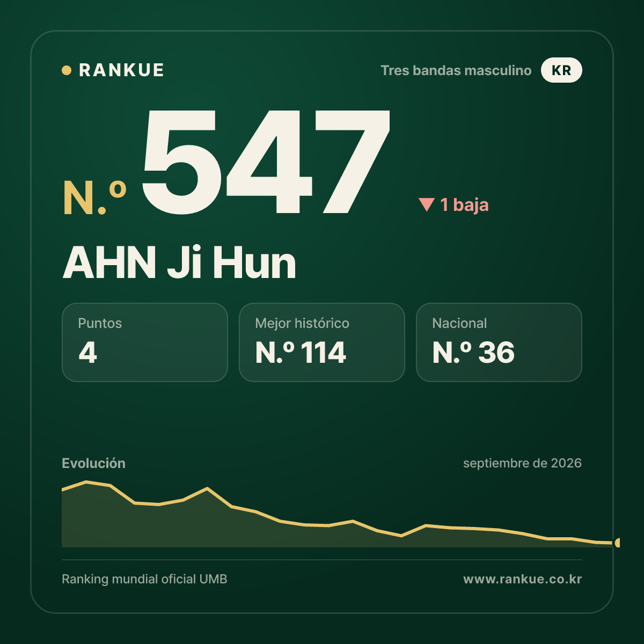
Task: Click the yellow dot beside RANKUE
Action: (x=67, y=70)
